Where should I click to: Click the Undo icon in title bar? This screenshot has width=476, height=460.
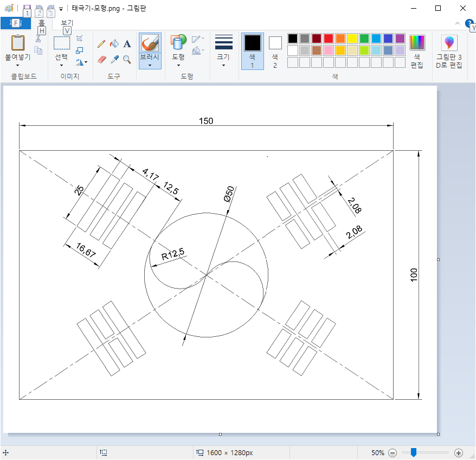click(39, 8)
